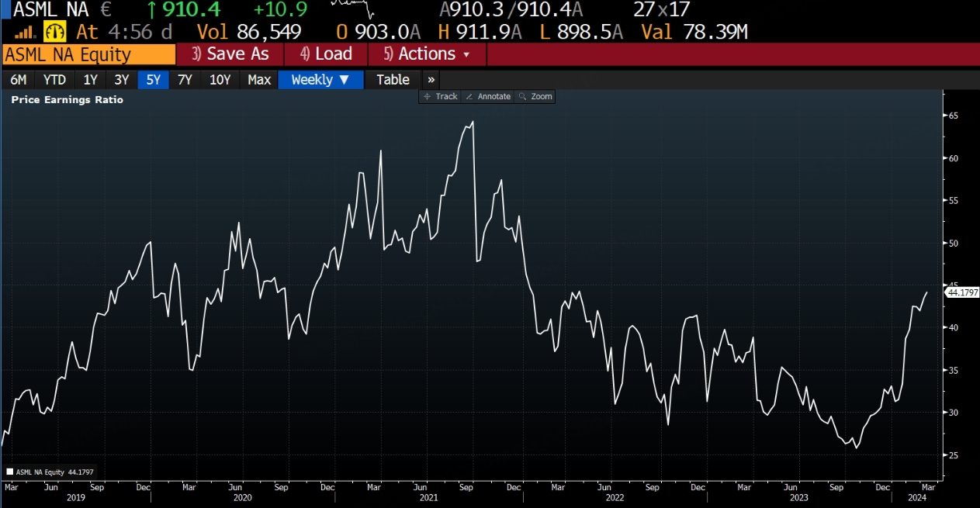Select the 7Y time range
Viewport: 980px width, 508px height.
[185, 79]
